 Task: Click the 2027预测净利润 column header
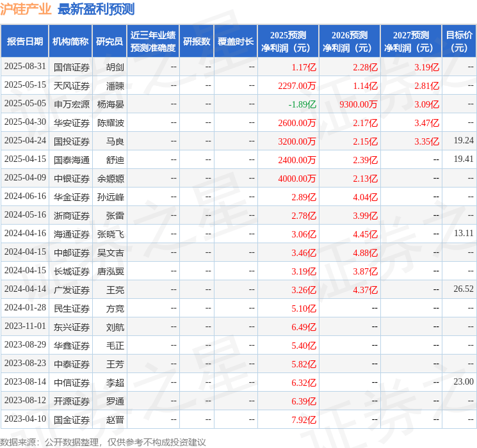pyautogui.click(x=411, y=42)
